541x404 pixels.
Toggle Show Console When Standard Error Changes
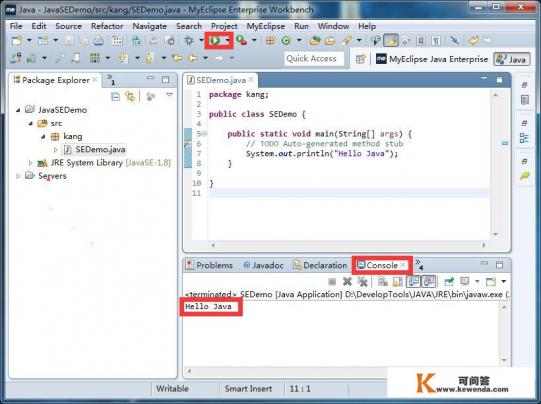429,282
